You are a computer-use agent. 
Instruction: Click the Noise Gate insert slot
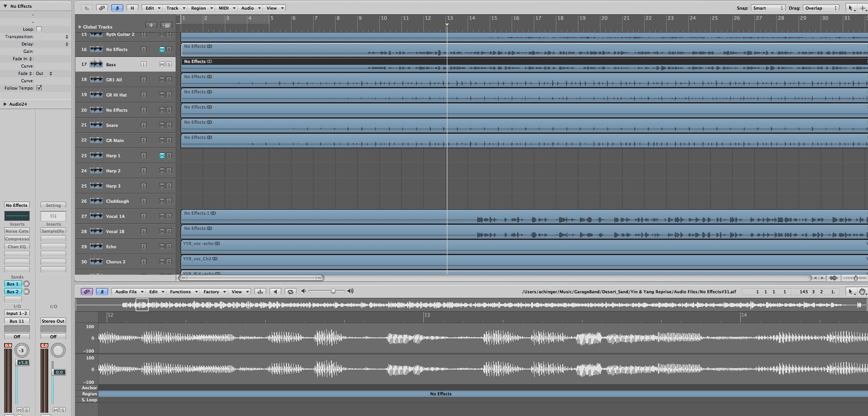click(x=17, y=231)
